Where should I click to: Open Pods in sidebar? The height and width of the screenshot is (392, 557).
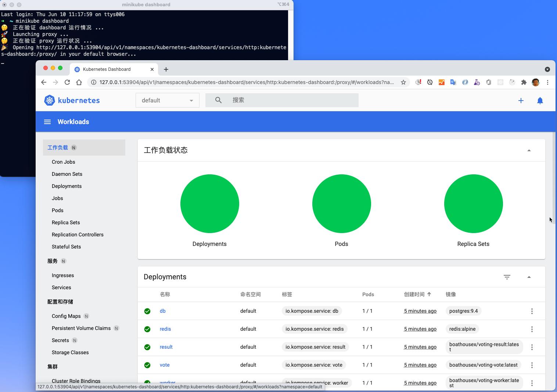pyautogui.click(x=57, y=210)
